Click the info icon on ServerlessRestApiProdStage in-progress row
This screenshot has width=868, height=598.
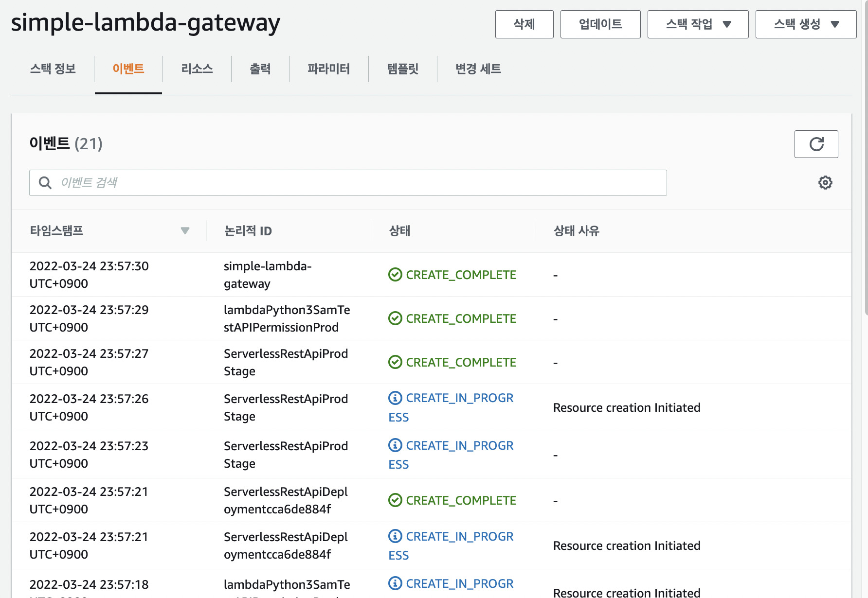[x=395, y=398]
